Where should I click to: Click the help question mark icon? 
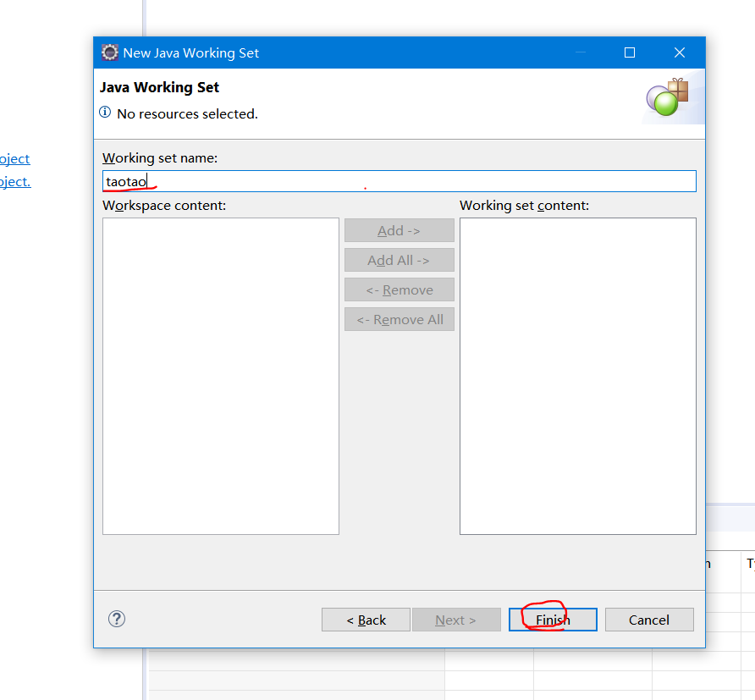(x=117, y=619)
